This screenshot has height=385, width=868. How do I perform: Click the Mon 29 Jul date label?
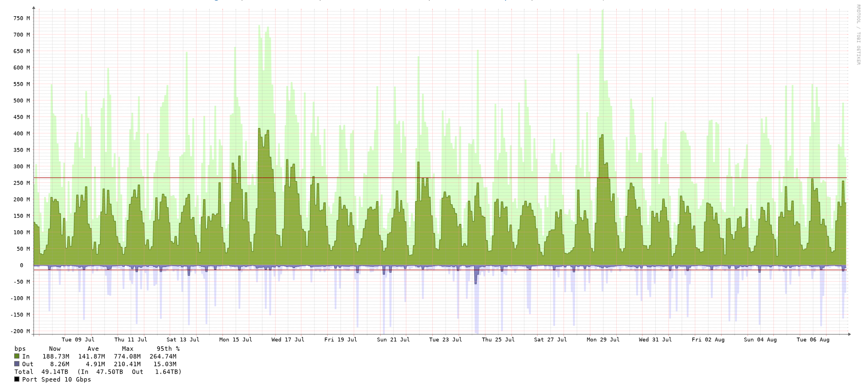pos(603,340)
